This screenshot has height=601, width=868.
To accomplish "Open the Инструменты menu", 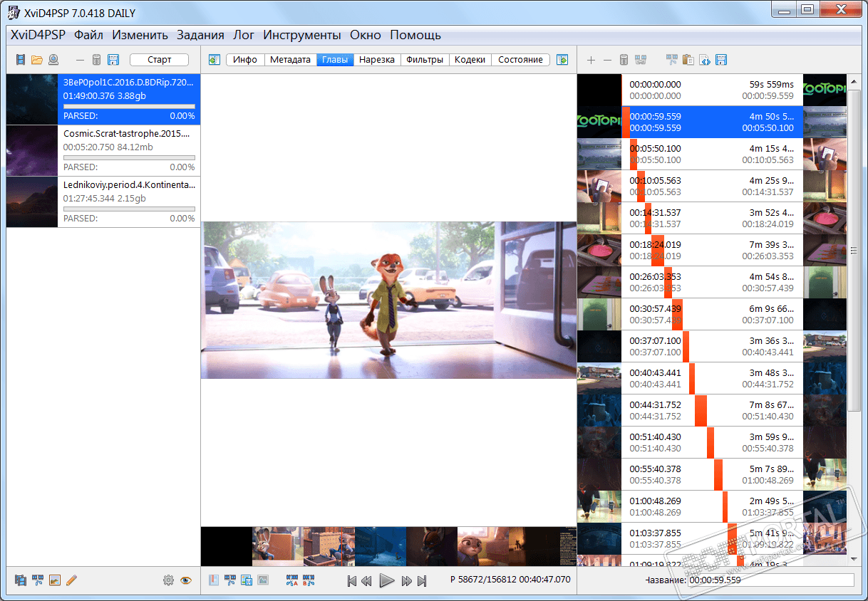I will point(302,35).
